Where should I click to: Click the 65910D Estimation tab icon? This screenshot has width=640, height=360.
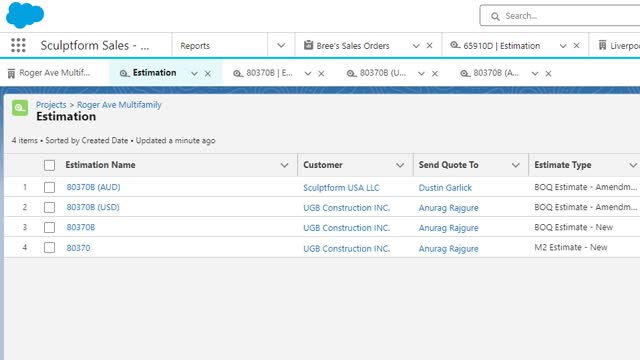coord(455,45)
